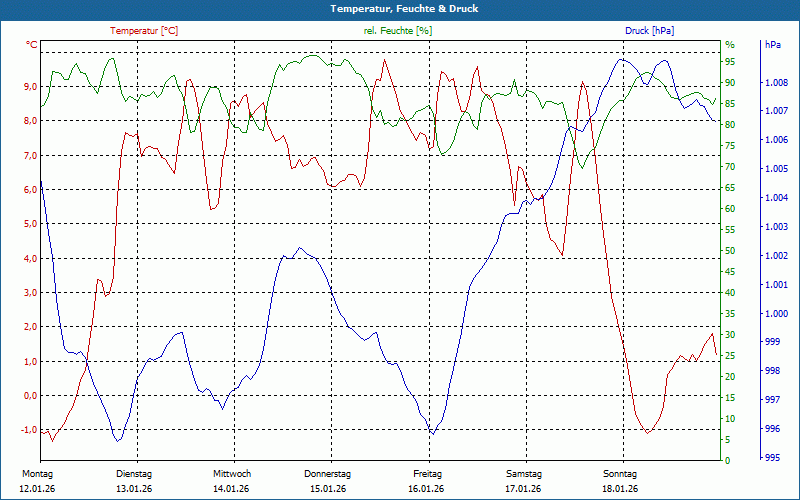Click the Freitag day label
Image resolution: width=800 pixels, height=500 pixels.
point(427,474)
